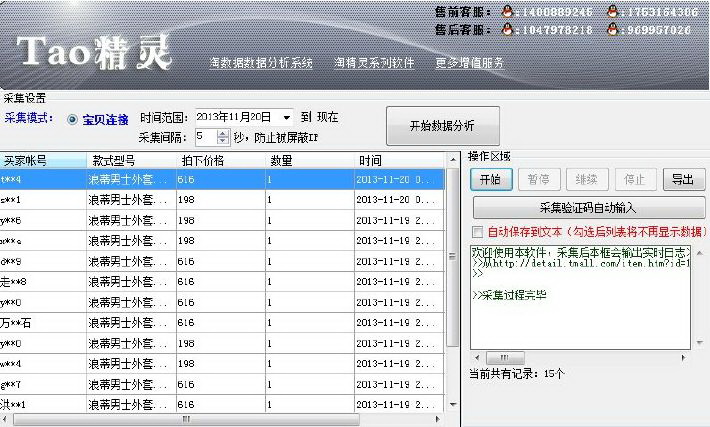Screen dimensions: 710x427
Task: Click the log box vertical scroll down arrow
Action: [x=700, y=343]
